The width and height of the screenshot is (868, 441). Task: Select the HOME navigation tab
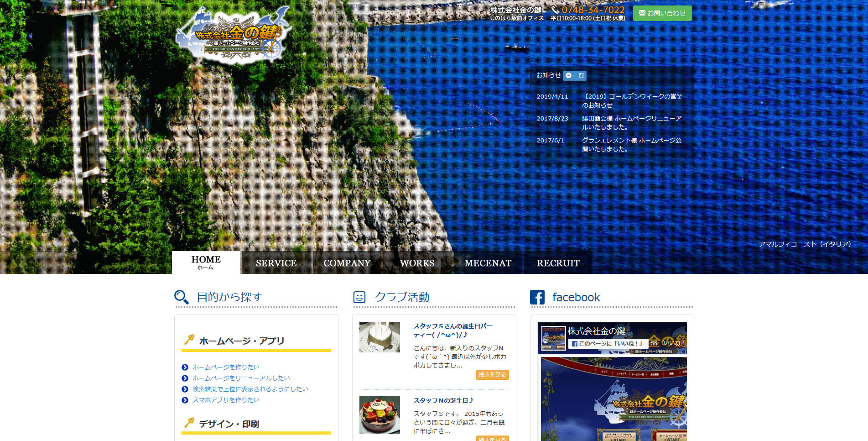point(206,262)
